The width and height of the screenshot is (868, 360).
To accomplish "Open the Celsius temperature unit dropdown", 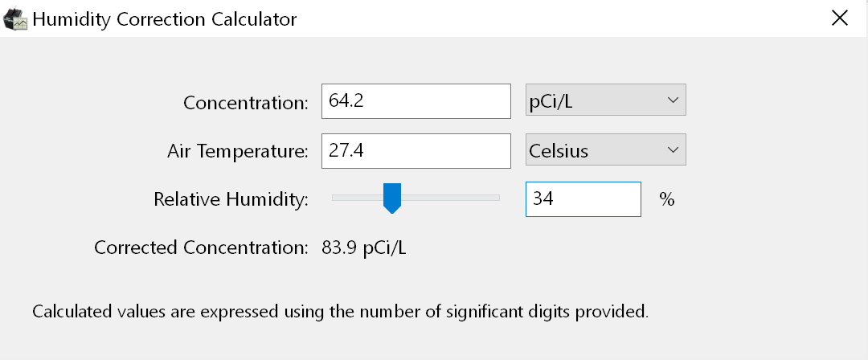I will pos(596,151).
